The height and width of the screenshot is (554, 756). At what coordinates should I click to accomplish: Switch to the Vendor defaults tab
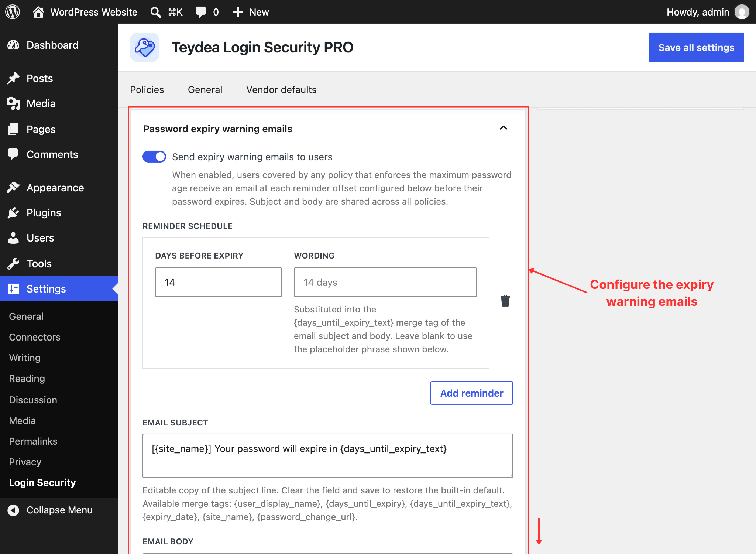pyautogui.click(x=281, y=90)
